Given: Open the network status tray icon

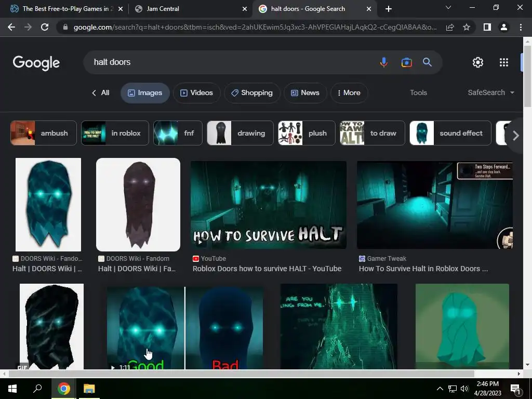Looking at the screenshot, I should tap(453, 389).
